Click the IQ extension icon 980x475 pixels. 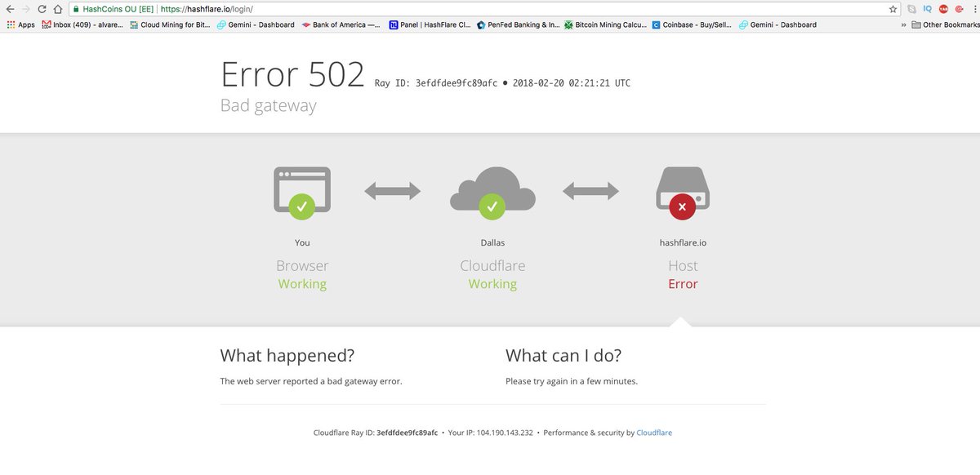coord(928,9)
